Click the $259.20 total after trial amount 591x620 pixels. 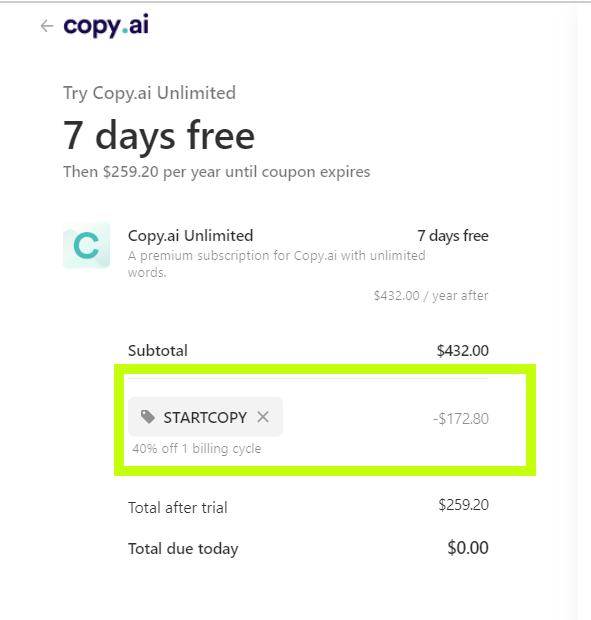coord(463,505)
